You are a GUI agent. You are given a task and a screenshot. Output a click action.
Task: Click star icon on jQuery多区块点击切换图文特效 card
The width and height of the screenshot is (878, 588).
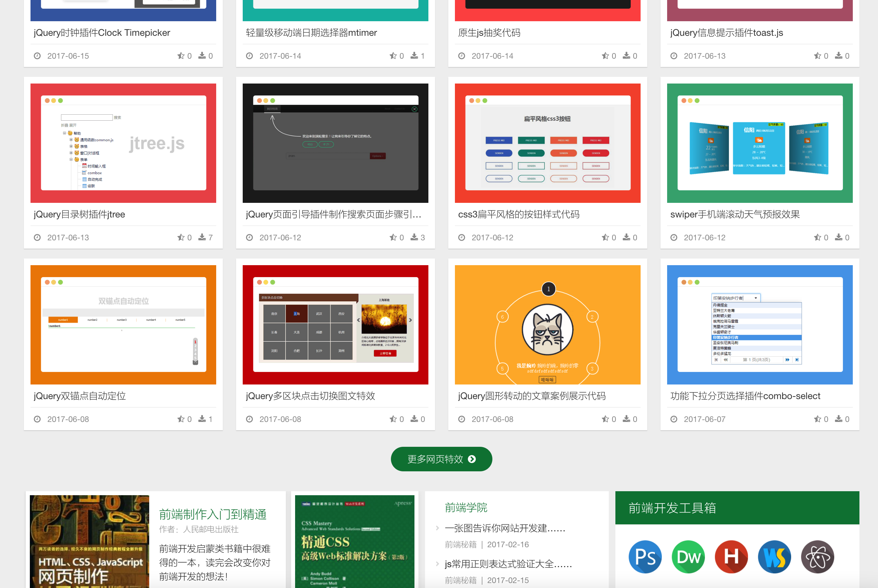[393, 419]
